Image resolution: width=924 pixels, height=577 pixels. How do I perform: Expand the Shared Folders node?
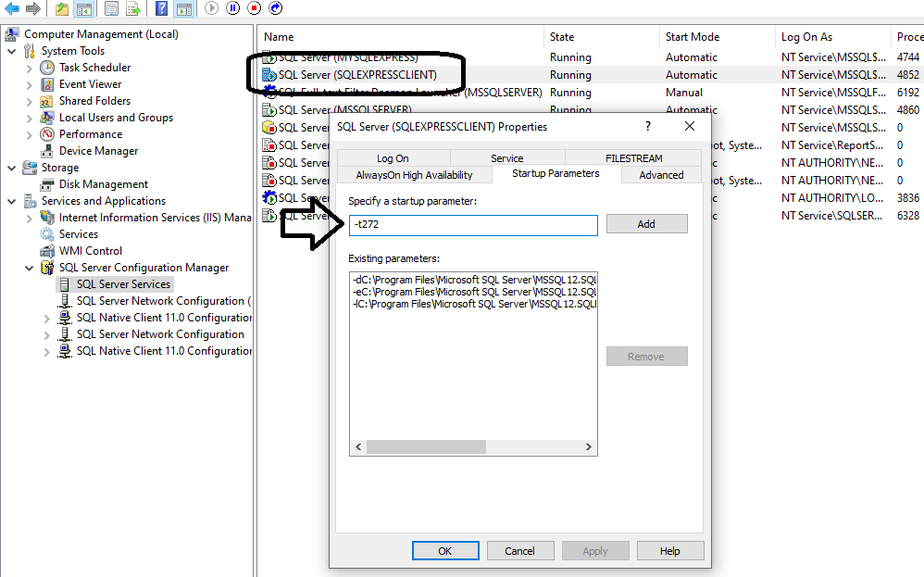coord(30,101)
